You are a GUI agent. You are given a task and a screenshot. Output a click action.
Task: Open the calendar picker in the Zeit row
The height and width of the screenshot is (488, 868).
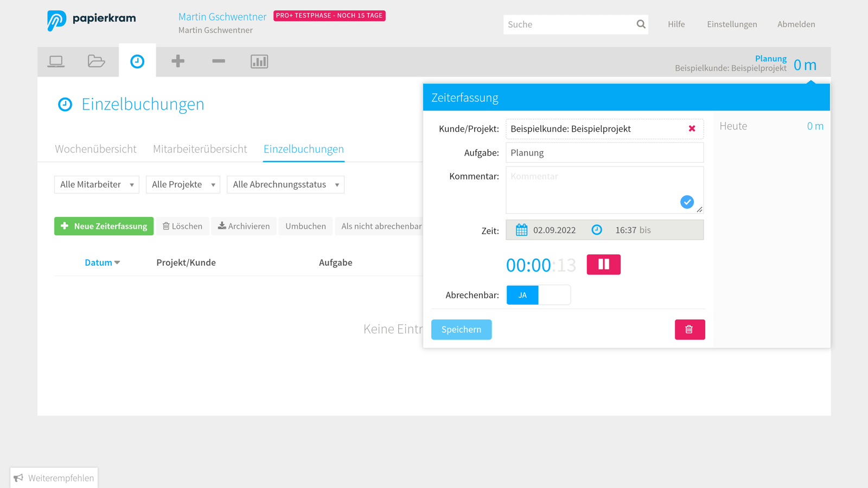[x=521, y=229]
